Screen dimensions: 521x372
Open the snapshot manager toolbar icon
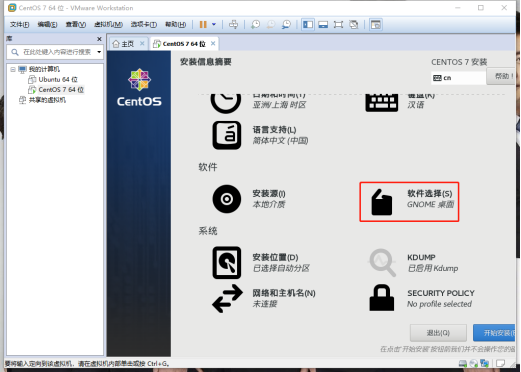[x=286, y=24]
